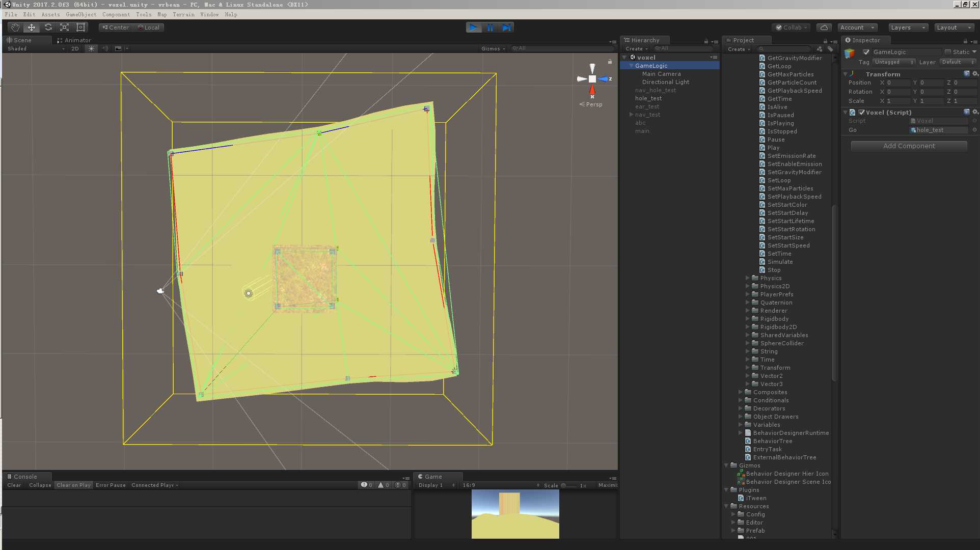Select the Step Forward icon

(507, 27)
